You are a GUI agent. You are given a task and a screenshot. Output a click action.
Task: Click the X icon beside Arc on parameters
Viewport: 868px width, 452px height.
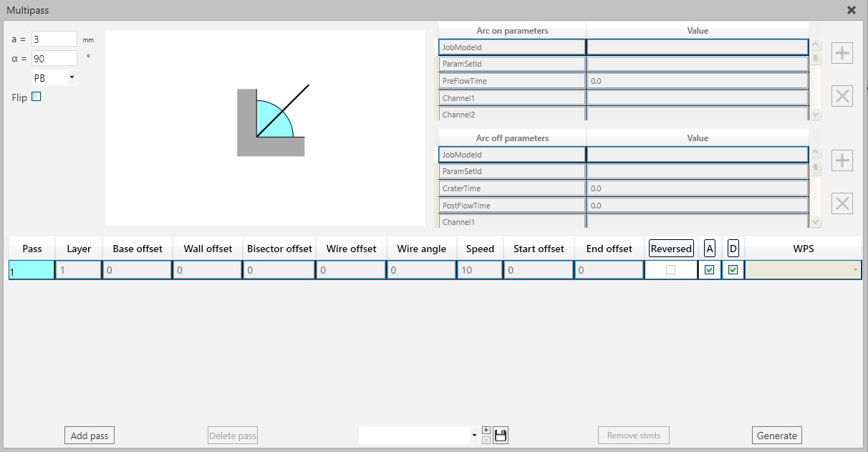pos(842,96)
